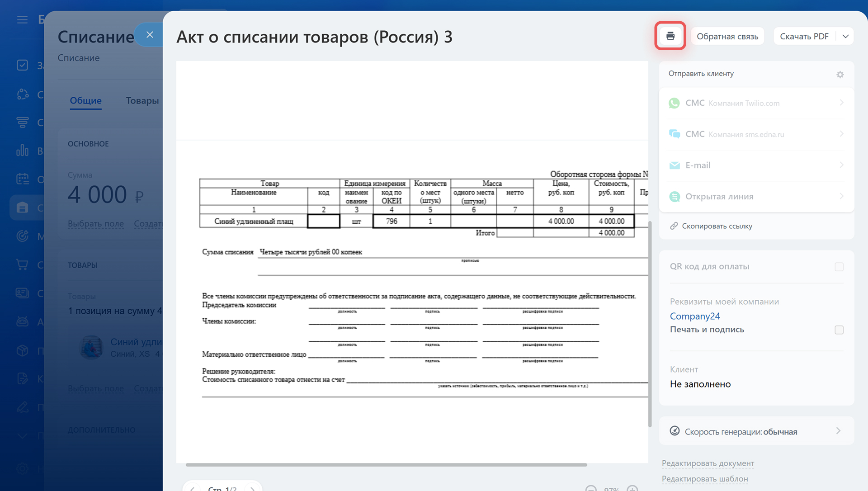Click the Twilio SMS WhatsApp icon
Image resolution: width=868 pixels, height=491 pixels.
point(674,103)
